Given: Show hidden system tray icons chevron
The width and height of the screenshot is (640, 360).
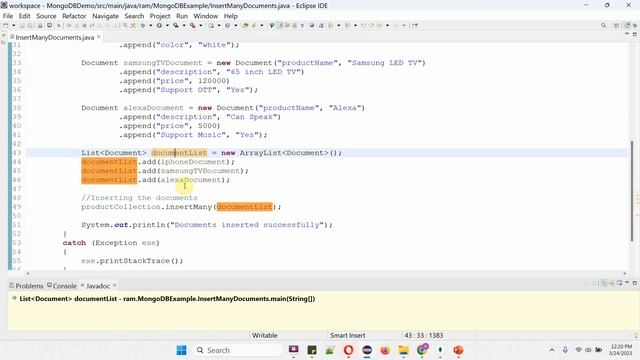Looking at the screenshot, I should pyautogui.click(x=552, y=350).
